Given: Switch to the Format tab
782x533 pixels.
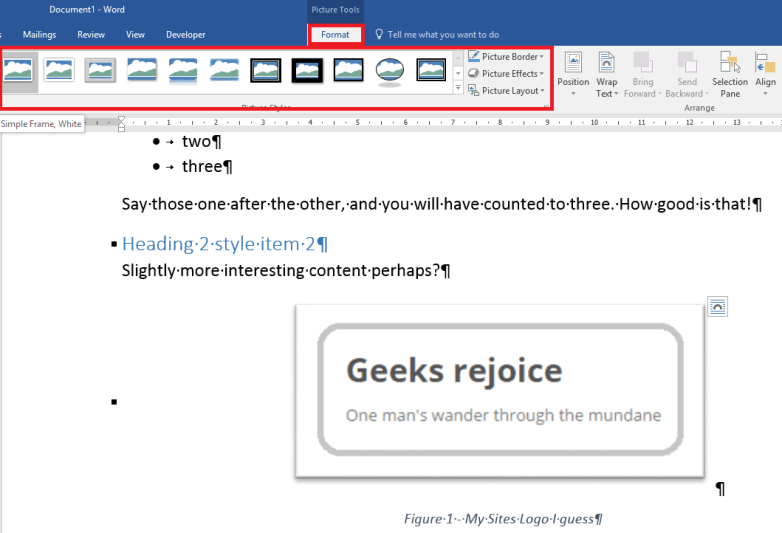Looking at the screenshot, I should [x=335, y=35].
